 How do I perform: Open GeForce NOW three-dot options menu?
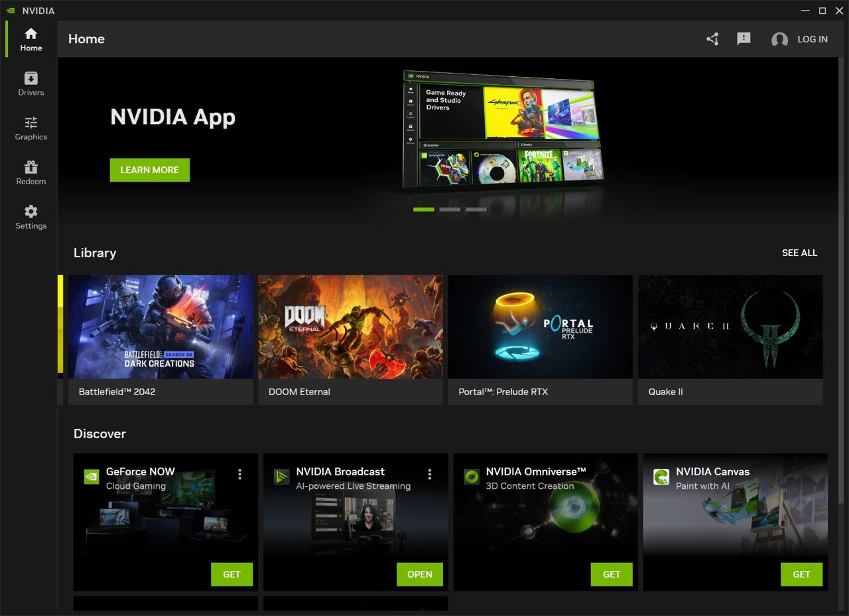pyautogui.click(x=239, y=474)
